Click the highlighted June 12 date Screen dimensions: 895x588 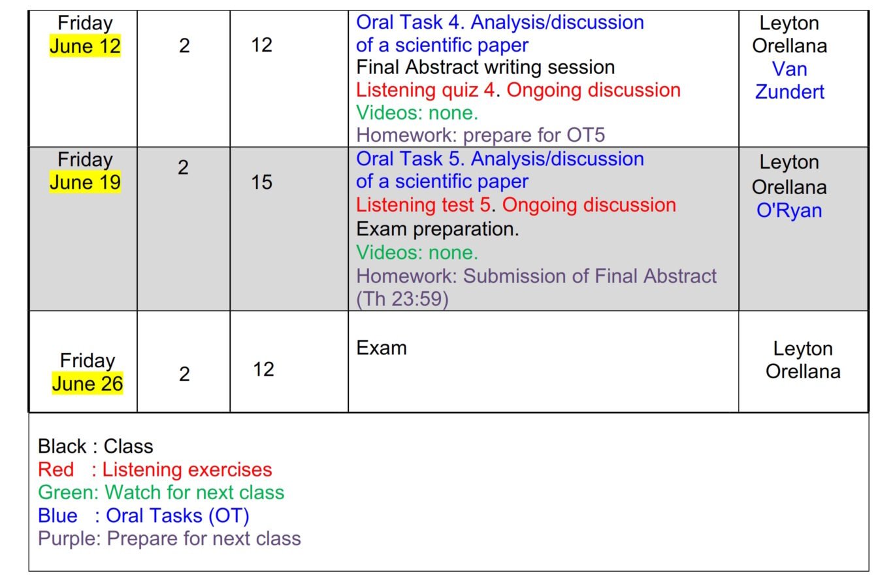[x=85, y=46]
